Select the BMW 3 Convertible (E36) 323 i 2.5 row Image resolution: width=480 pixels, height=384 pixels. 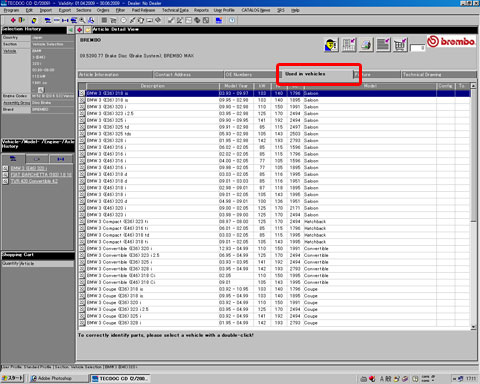pyautogui.click(x=274, y=255)
